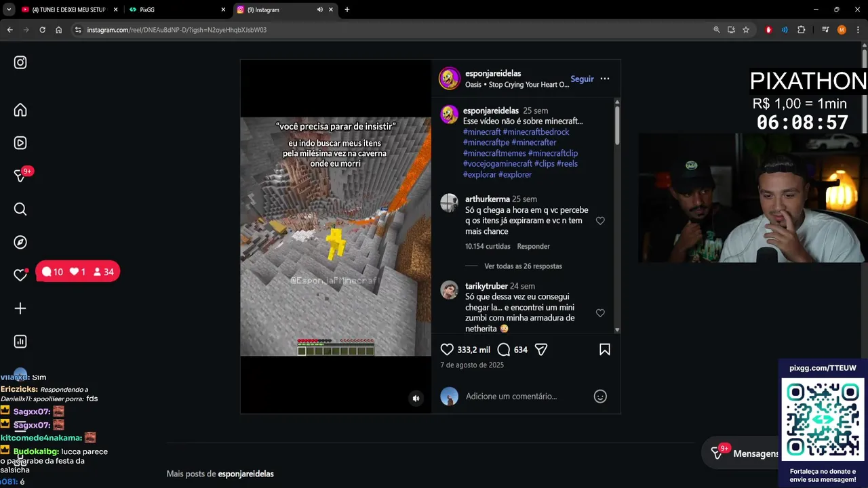Open esponjareidelas header avatar
The image size is (868, 488).
pyautogui.click(x=449, y=79)
